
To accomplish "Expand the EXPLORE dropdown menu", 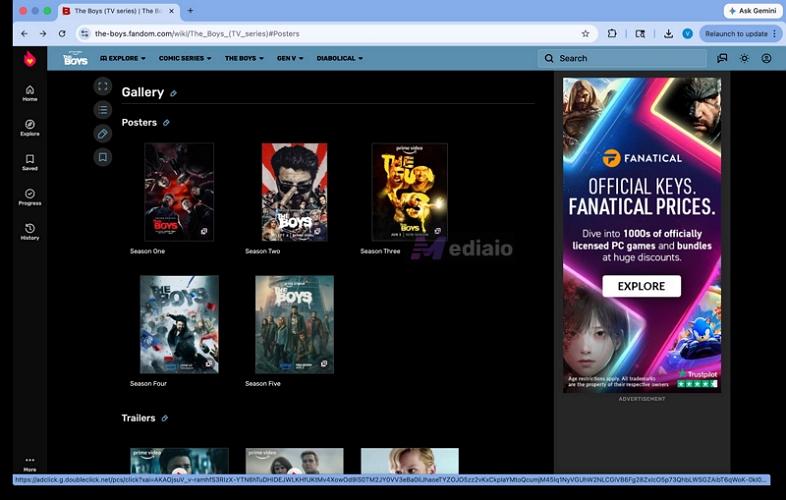I will click(x=122, y=58).
